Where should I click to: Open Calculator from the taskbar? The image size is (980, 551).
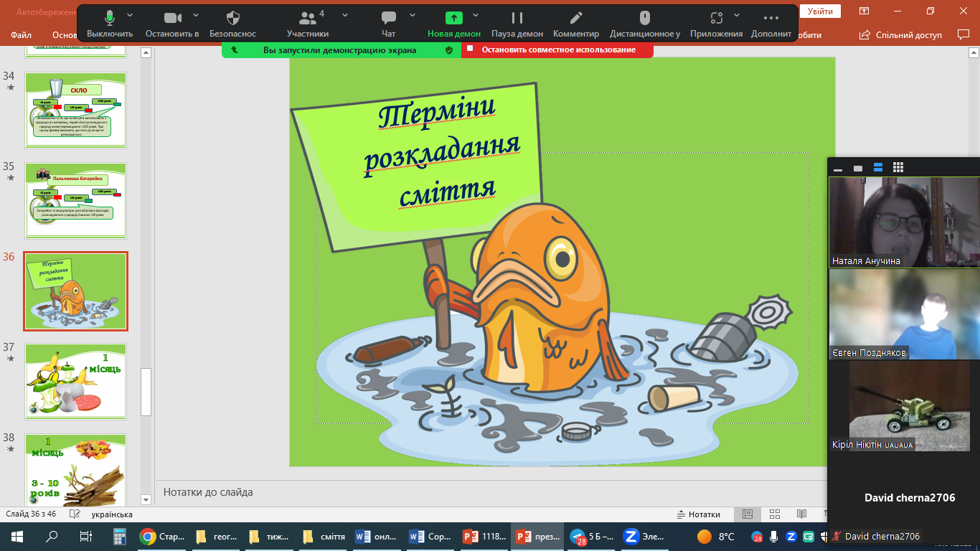click(x=120, y=536)
